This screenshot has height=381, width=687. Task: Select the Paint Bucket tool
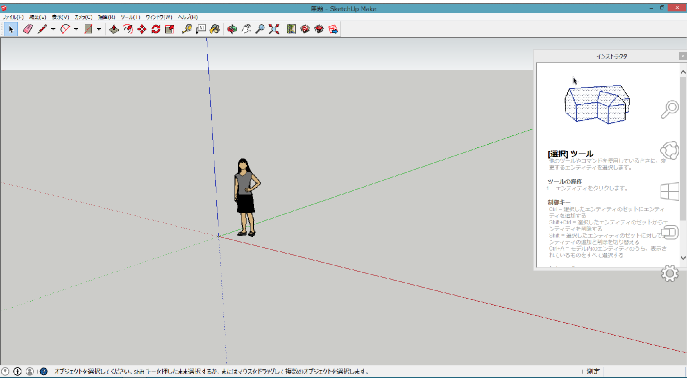click(x=215, y=29)
